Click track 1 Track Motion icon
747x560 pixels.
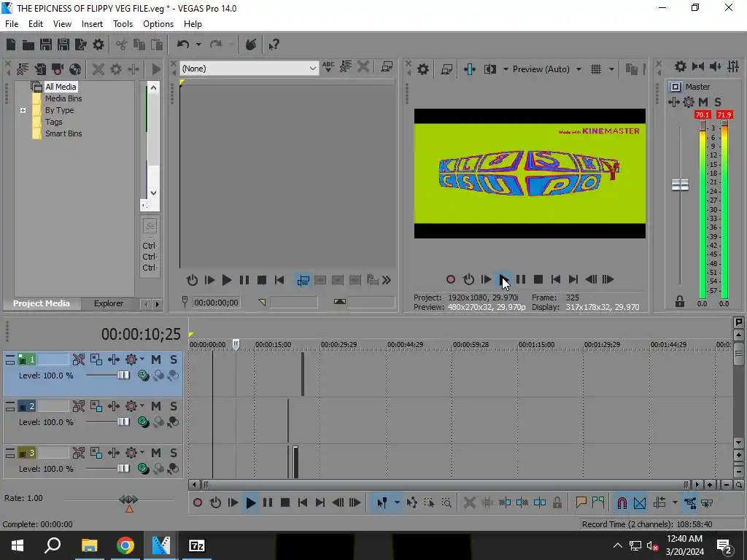click(x=79, y=359)
